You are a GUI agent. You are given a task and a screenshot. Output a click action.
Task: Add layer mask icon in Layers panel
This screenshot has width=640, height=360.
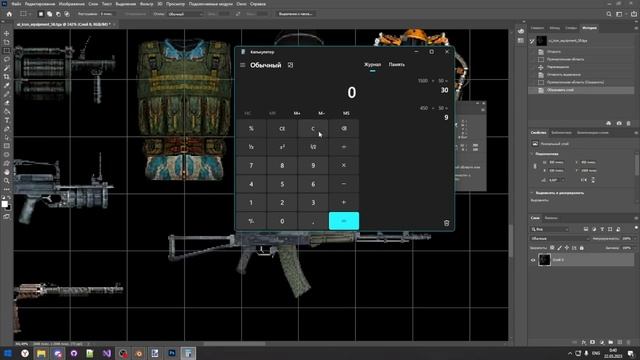pyautogui.click(x=593, y=342)
